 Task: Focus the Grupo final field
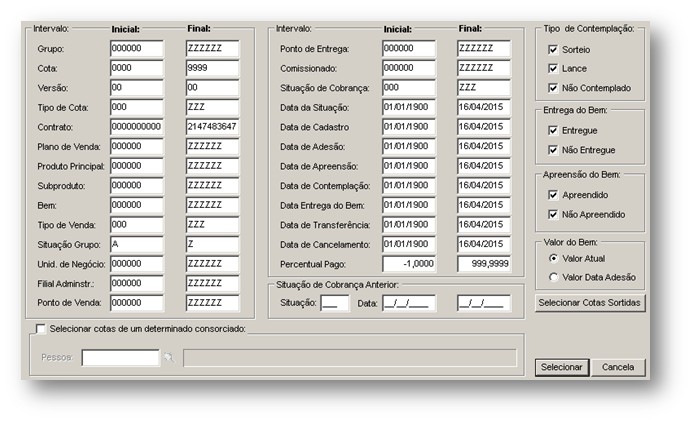click(213, 49)
